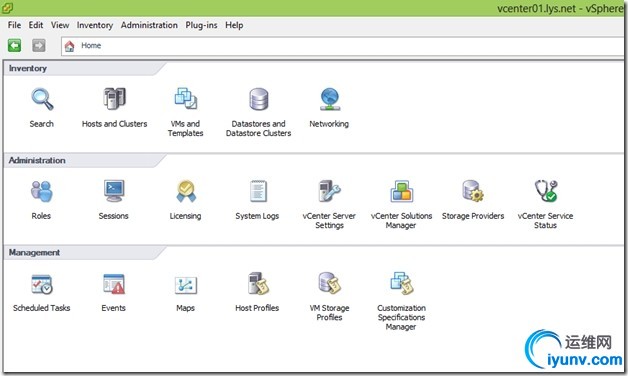Open Scheduled Tasks
The height and width of the screenshot is (376, 628).
[x=42, y=284]
